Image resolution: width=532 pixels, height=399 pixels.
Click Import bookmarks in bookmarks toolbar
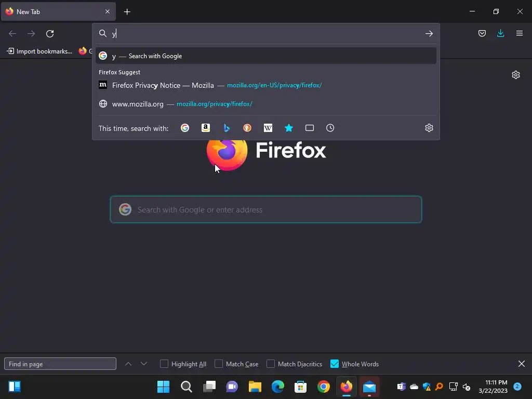tap(39, 51)
